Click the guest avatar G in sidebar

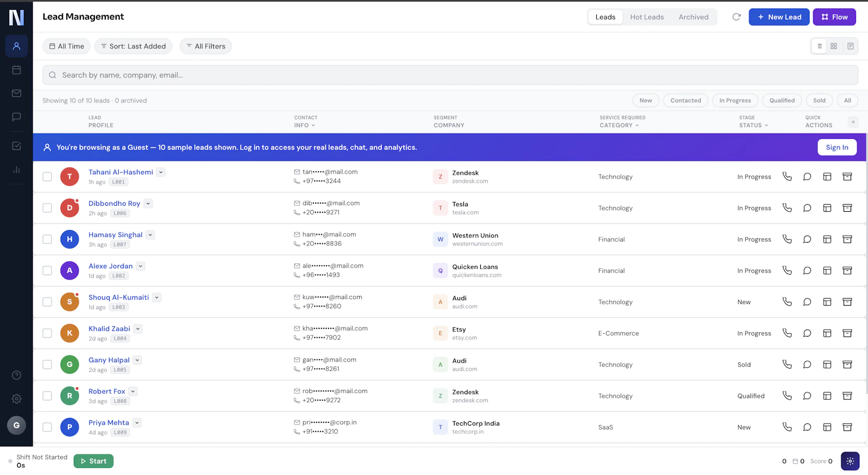tap(16, 425)
